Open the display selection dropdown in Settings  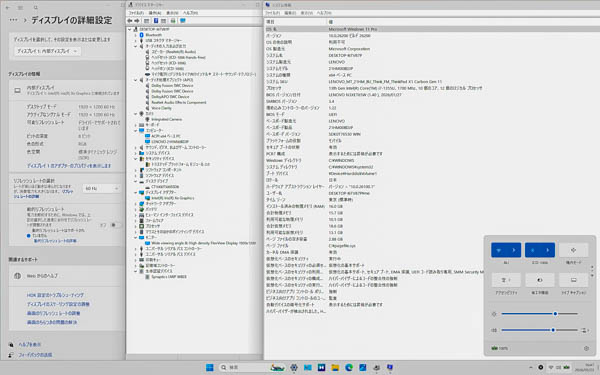pyautogui.click(x=47, y=51)
